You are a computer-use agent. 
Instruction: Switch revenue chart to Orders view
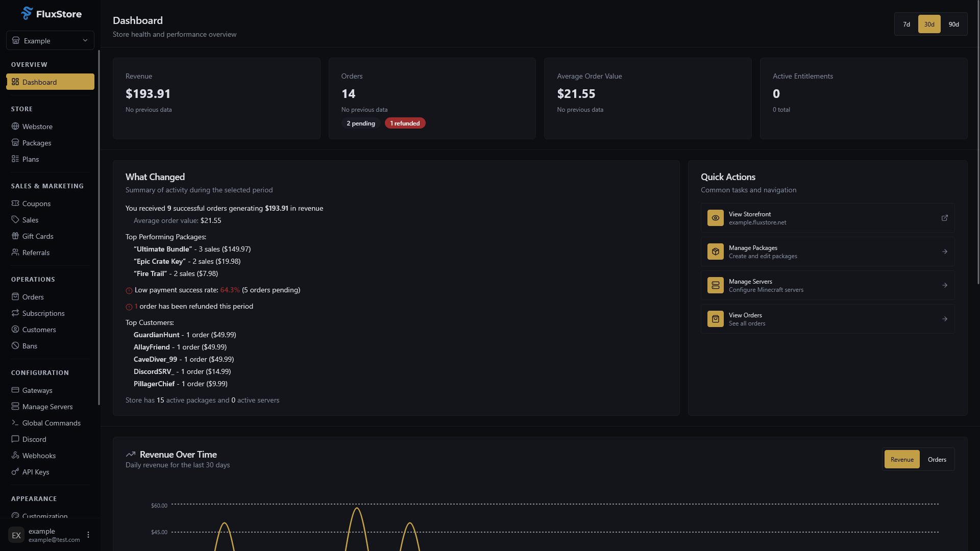936,459
